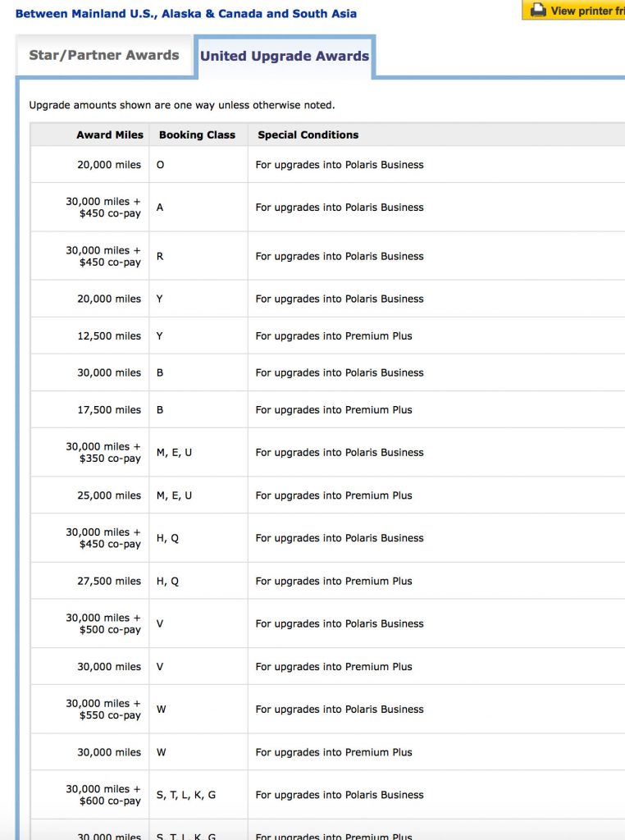
Task: Click Premium Plus condition in 17,500 miles row
Action: (334, 410)
